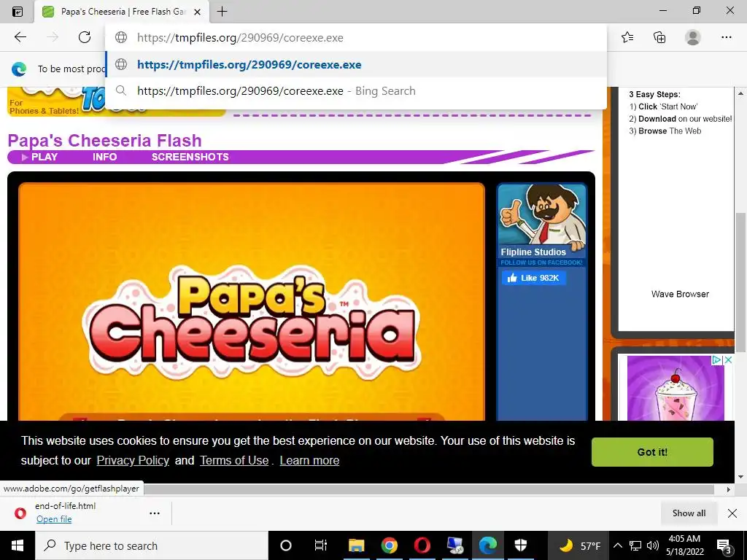
Task: Open Google Chrome from taskbar
Action: (390, 545)
